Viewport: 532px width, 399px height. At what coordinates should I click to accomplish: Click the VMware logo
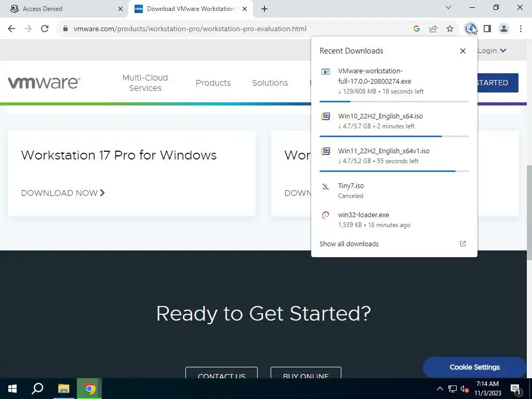click(x=44, y=83)
